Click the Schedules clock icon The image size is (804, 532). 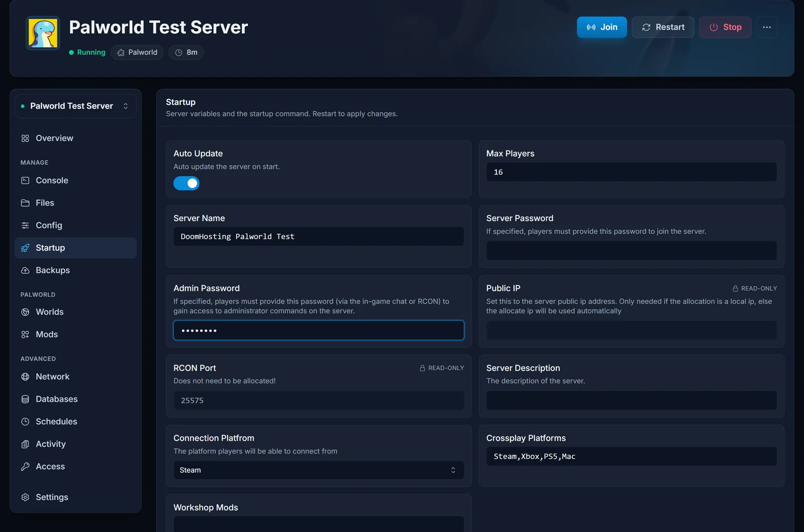pyautogui.click(x=25, y=421)
